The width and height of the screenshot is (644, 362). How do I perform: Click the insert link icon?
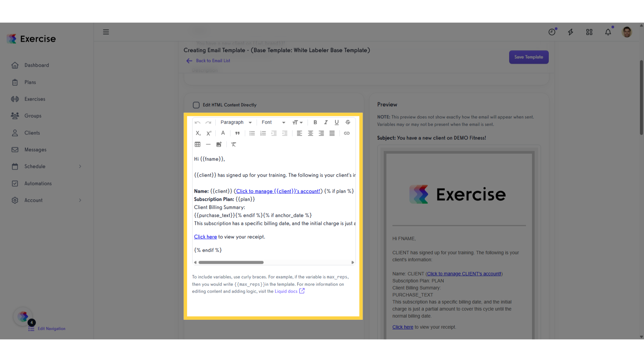[347, 133]
